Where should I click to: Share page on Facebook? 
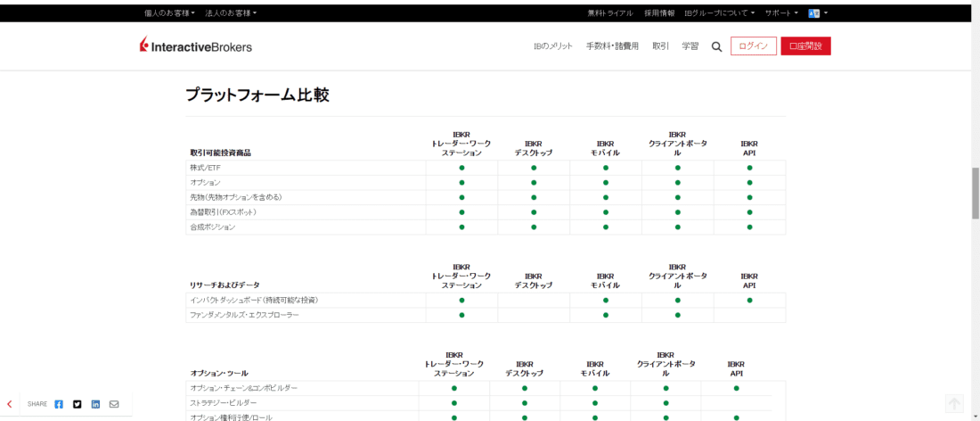pos(59,404)
